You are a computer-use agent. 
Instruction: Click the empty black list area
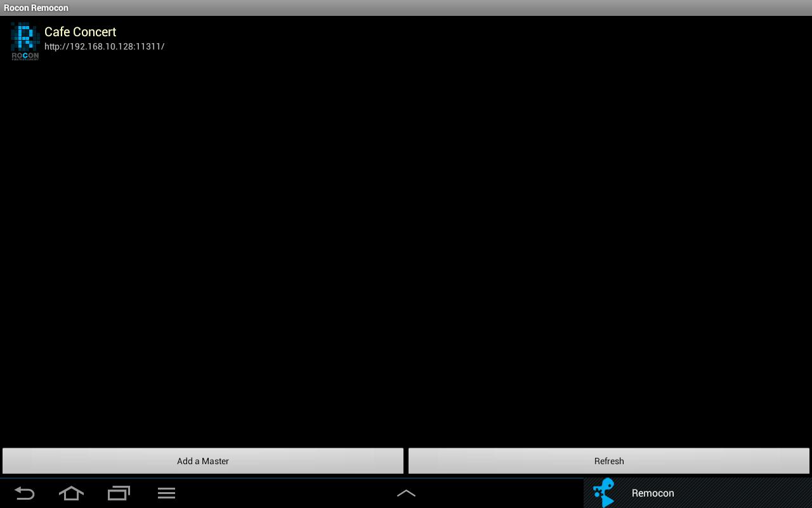pyautogui.click(x=406, y=254)
